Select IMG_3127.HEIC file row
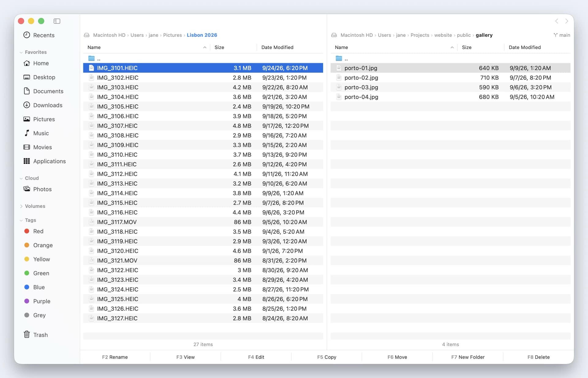Viewport: 588px width, 378px height. click(203, 318)
